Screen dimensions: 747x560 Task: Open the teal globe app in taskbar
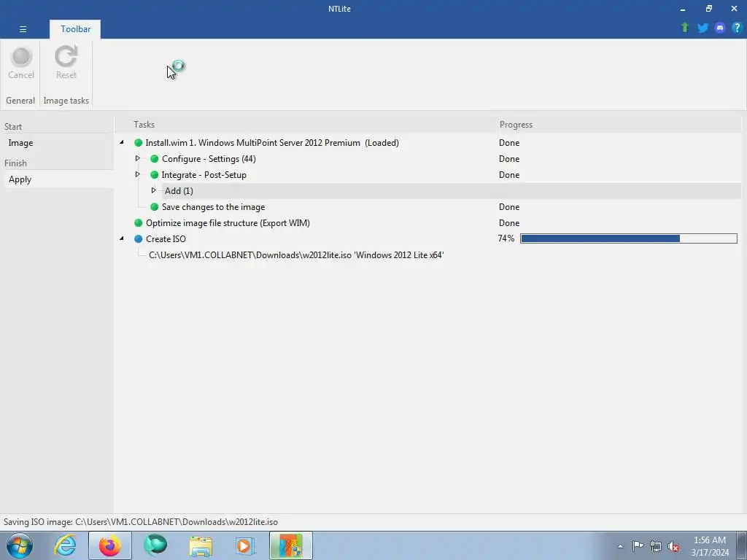click(155, 545)
